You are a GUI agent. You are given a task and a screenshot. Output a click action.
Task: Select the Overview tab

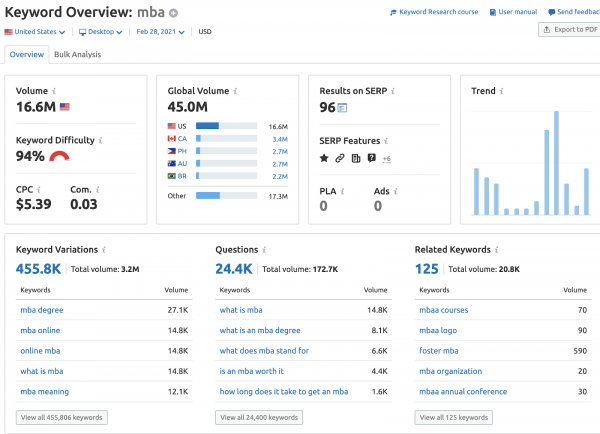[27, 54]
